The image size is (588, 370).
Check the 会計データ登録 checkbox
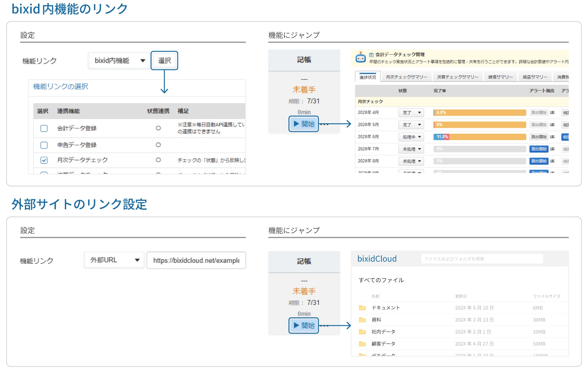click(44, 128)
